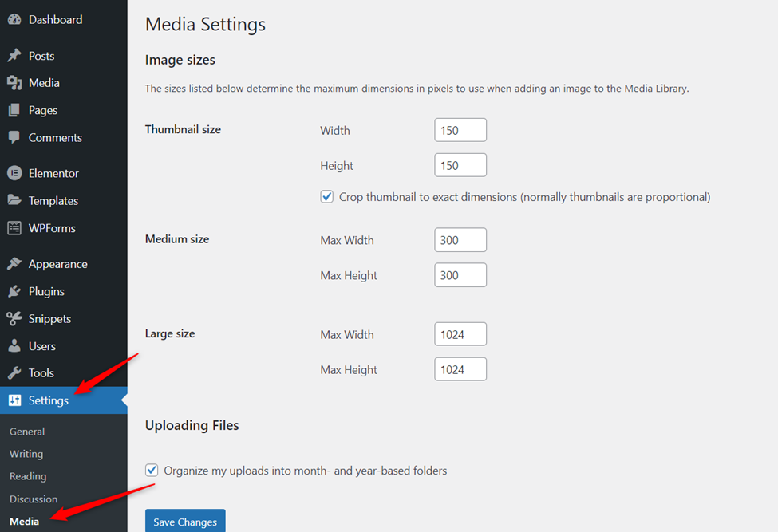The height and width of the screenshot is (532, 778).
Task: Open the Plugins menu
Action: (46, 291)
